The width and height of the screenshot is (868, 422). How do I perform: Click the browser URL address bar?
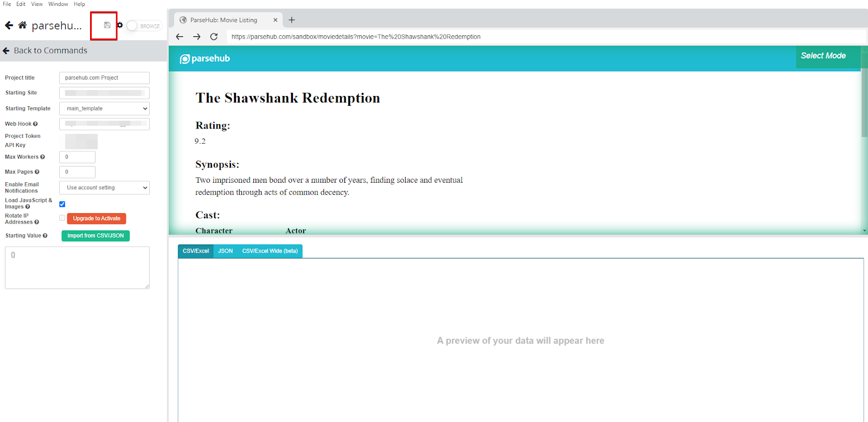coord(545,37)
